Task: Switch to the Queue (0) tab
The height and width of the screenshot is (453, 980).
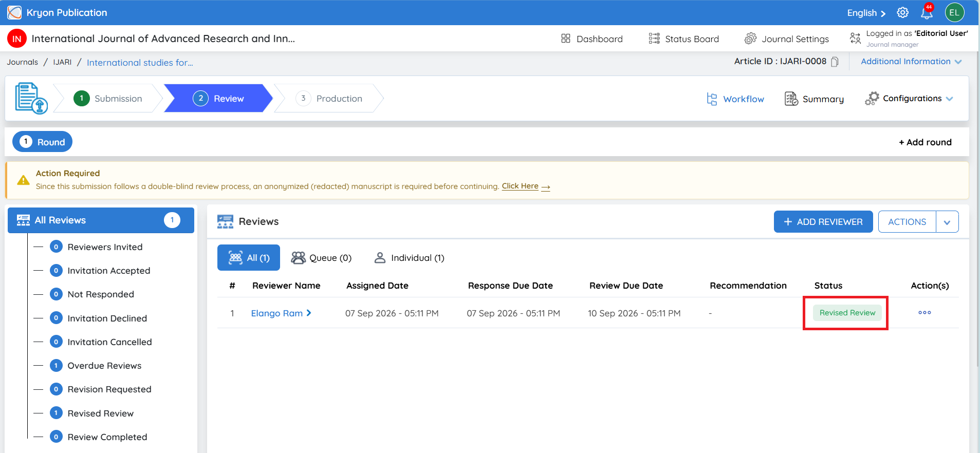Action: pos(321,258)
